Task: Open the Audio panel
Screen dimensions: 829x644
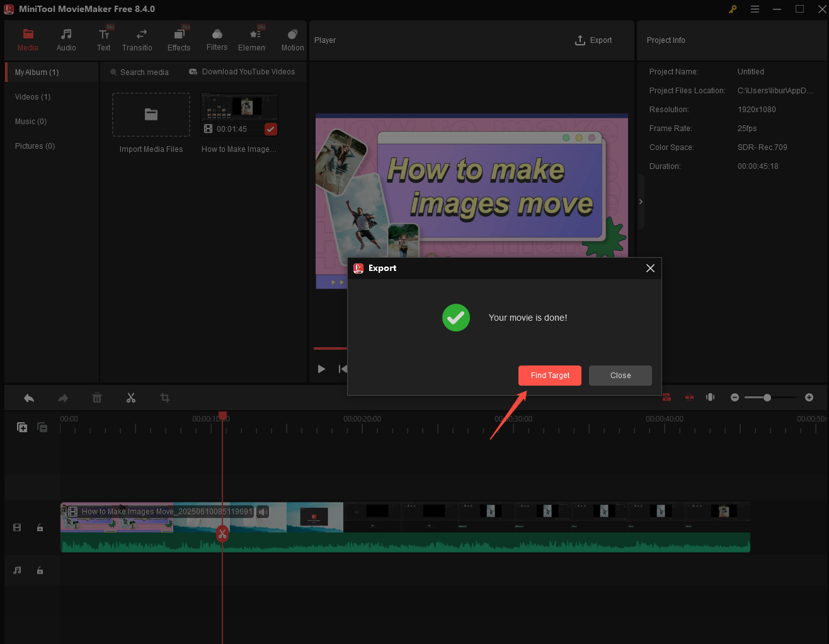Action: 66,39
